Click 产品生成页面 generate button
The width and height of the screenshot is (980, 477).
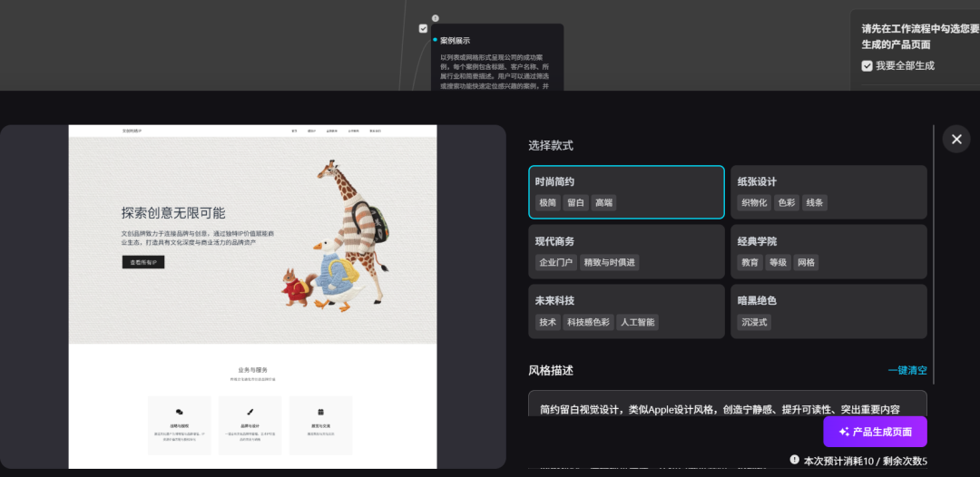pos(875,432)
